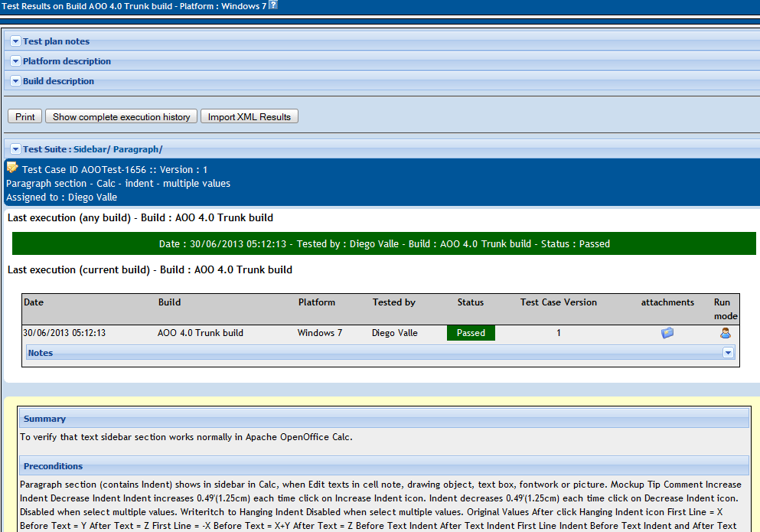Expand Platform description section
This screenshot has height=532, width=760.
click(15, 61)
